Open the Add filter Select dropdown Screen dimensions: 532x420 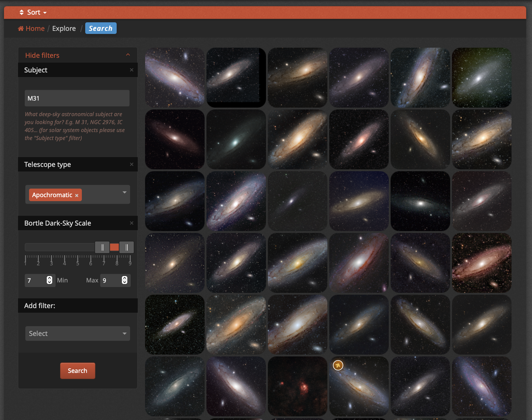tap(78, 333)
